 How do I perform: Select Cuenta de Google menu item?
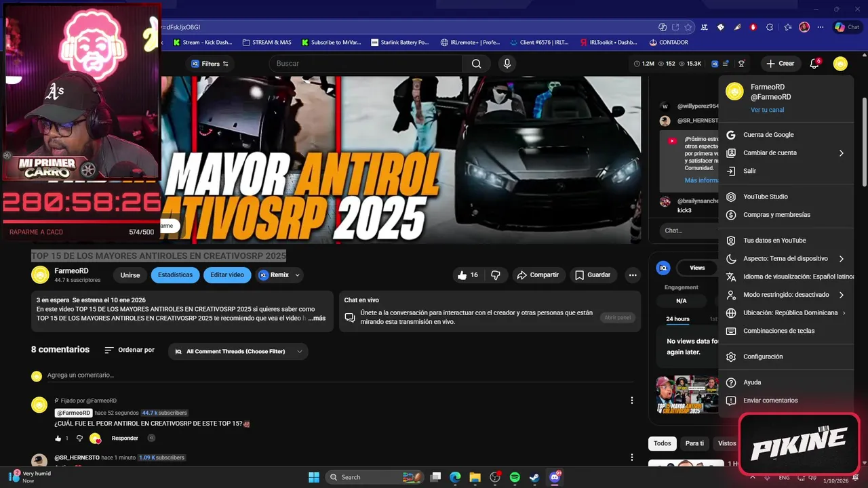coord(786,135)
